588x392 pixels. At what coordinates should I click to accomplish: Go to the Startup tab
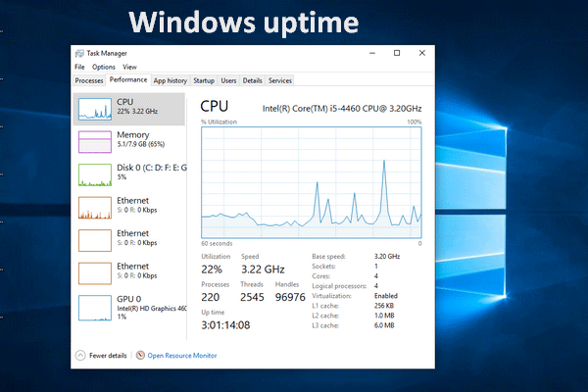204,80
